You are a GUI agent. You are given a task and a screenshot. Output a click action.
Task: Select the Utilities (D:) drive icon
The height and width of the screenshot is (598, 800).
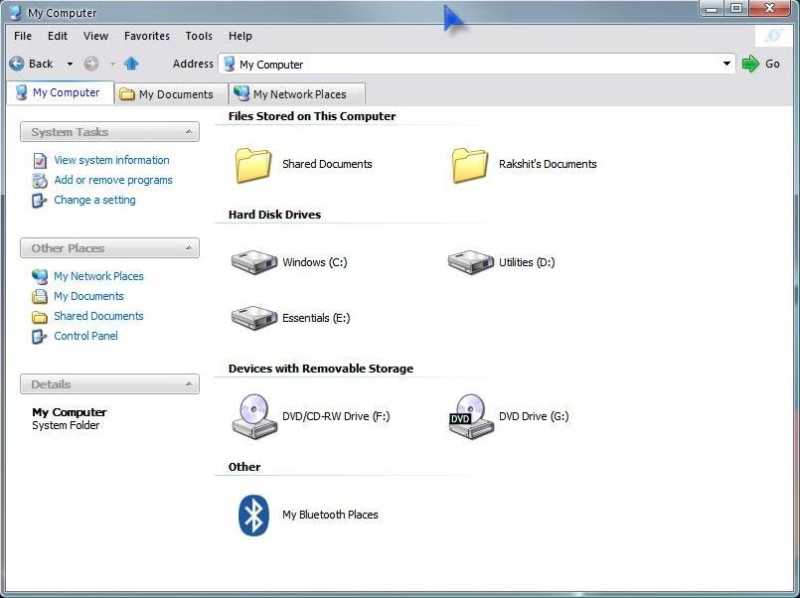pyautogui.click(x=470, y=260)
